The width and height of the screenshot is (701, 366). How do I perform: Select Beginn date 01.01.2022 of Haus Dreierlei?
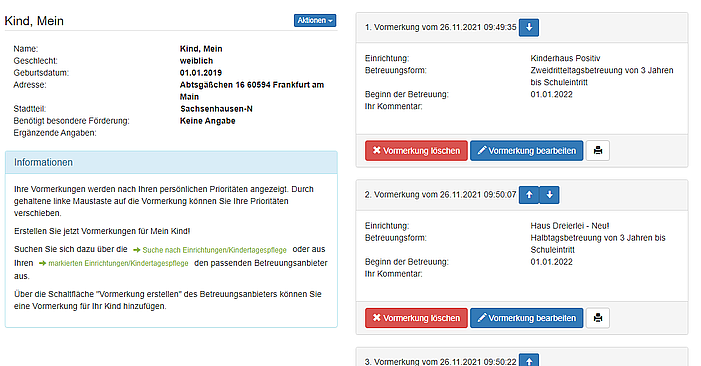[551, 262]
